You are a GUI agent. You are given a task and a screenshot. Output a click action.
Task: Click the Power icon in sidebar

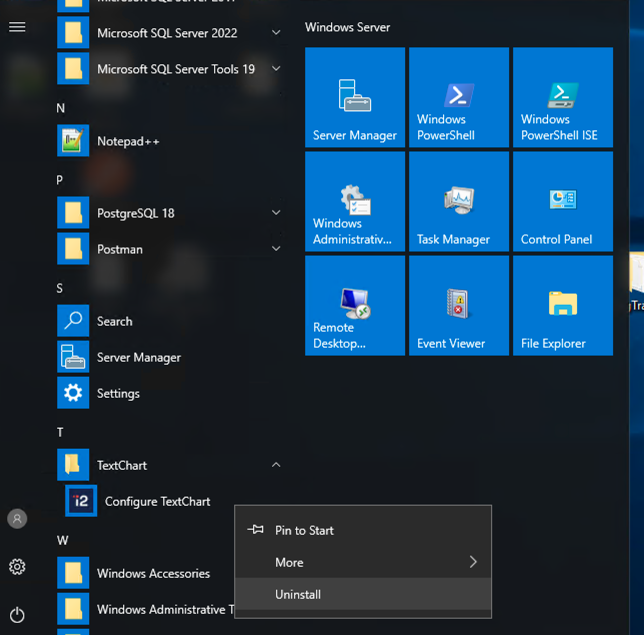click(x=17, y=615)
